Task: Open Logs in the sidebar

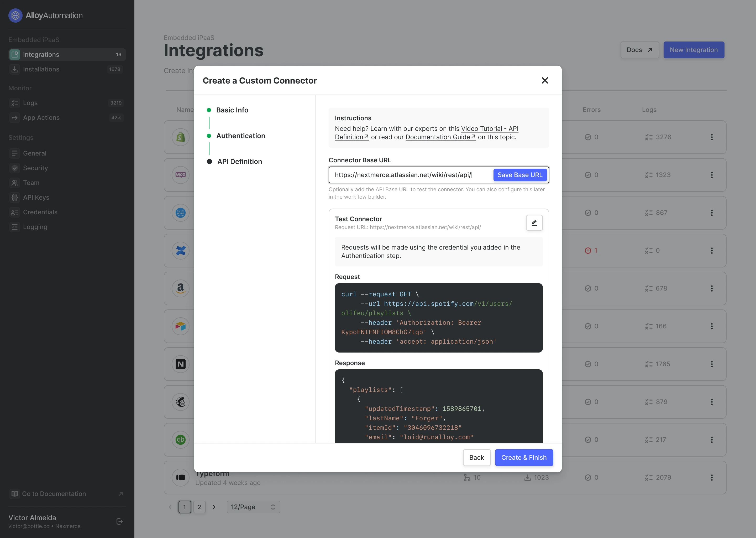Action: point(67,103)
